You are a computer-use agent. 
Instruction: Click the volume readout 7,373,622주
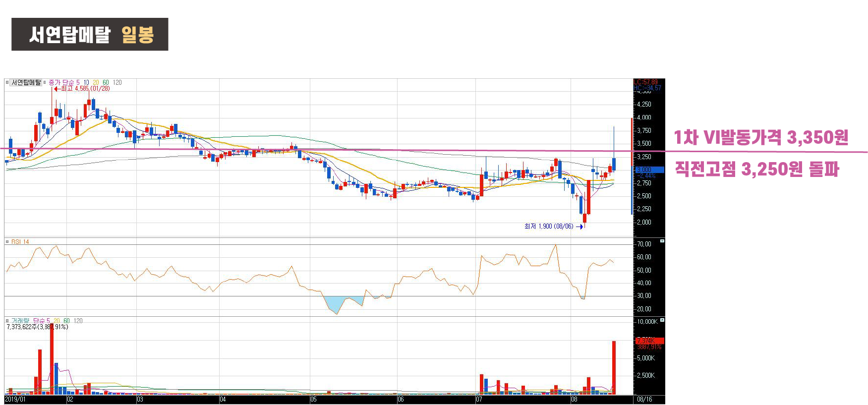(x=22, y=327)
